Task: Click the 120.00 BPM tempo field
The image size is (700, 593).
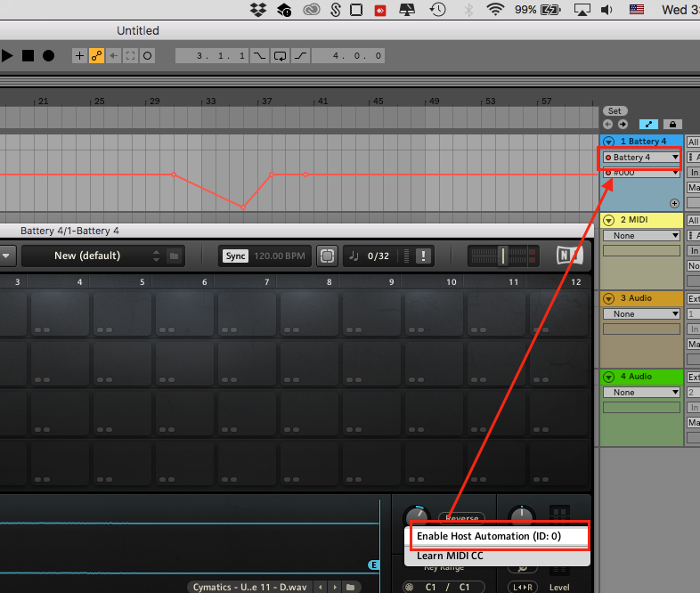Action: (280, 256)
